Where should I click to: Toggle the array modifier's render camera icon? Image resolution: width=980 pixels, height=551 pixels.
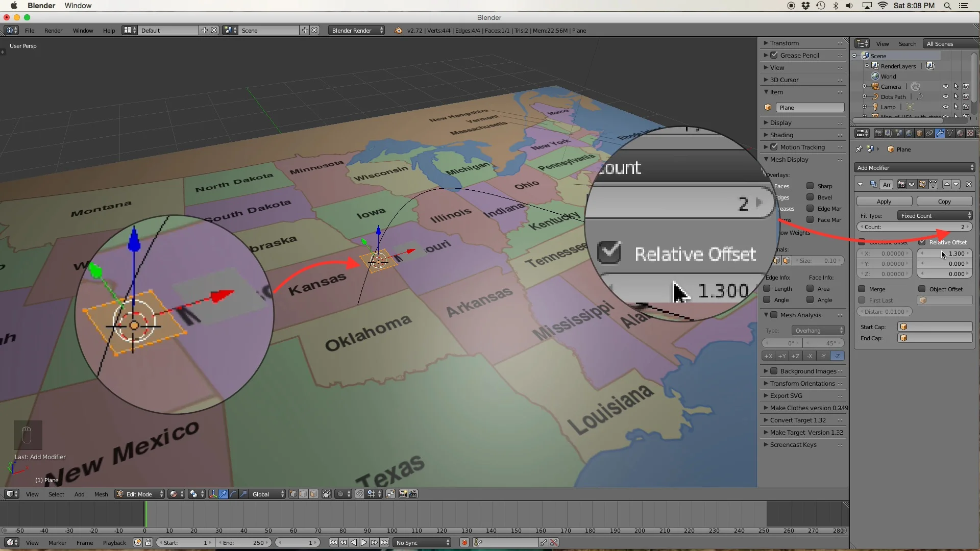[x=902, y=184]
